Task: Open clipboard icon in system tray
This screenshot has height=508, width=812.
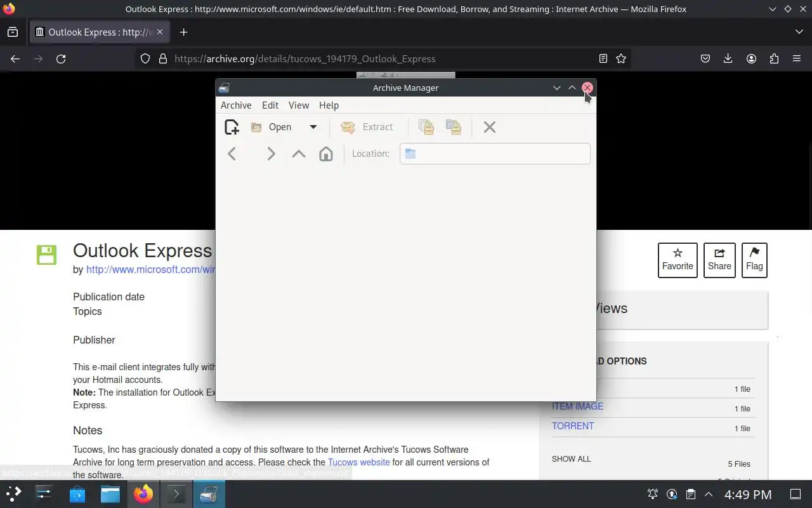Action: tap(691, 494)
